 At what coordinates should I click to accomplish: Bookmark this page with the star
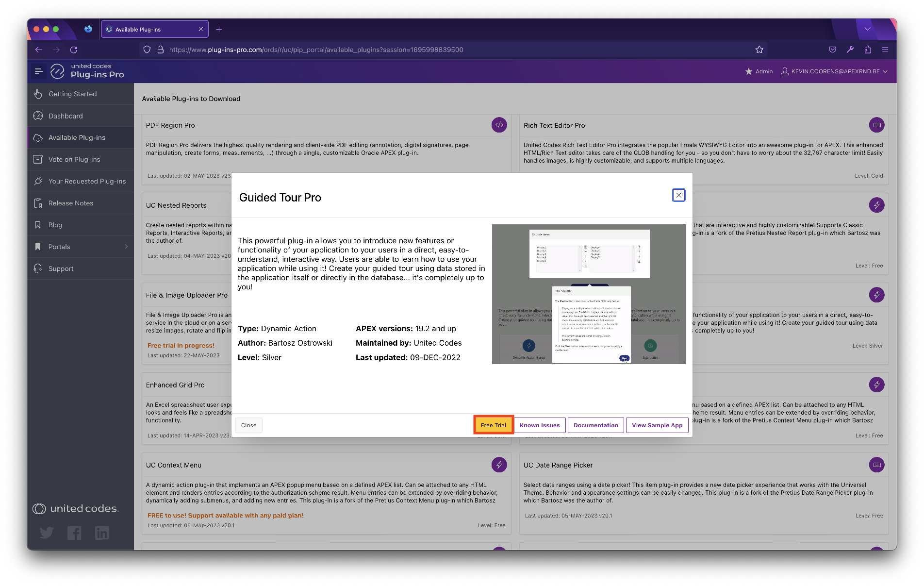point(759,50)
